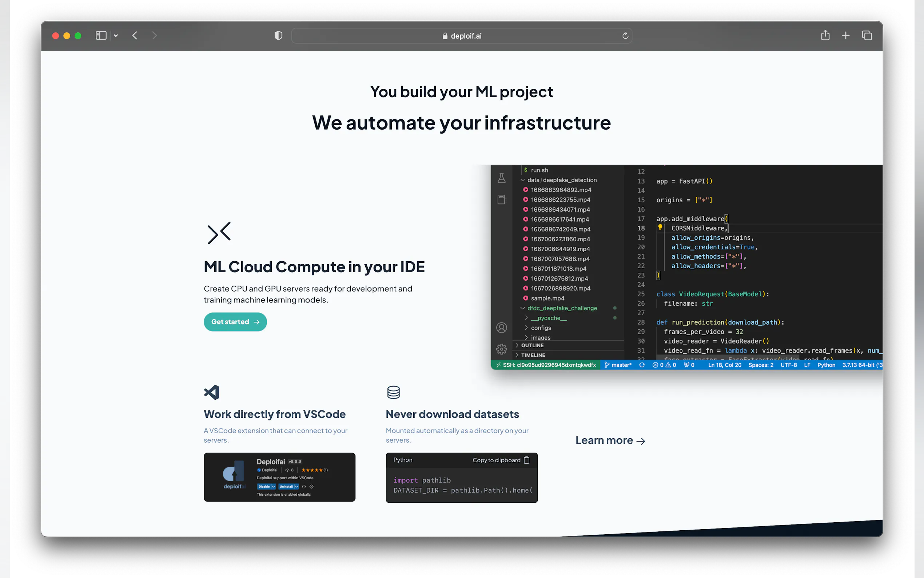Click the Share icon in toolbar
The width and height of the screenshot is (924, 578).
click(825, 36)
